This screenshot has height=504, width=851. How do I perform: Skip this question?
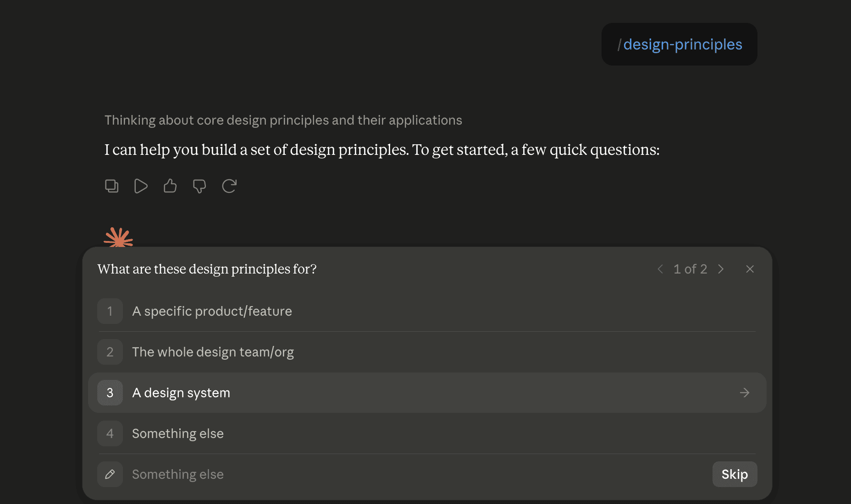pos(735,474)
